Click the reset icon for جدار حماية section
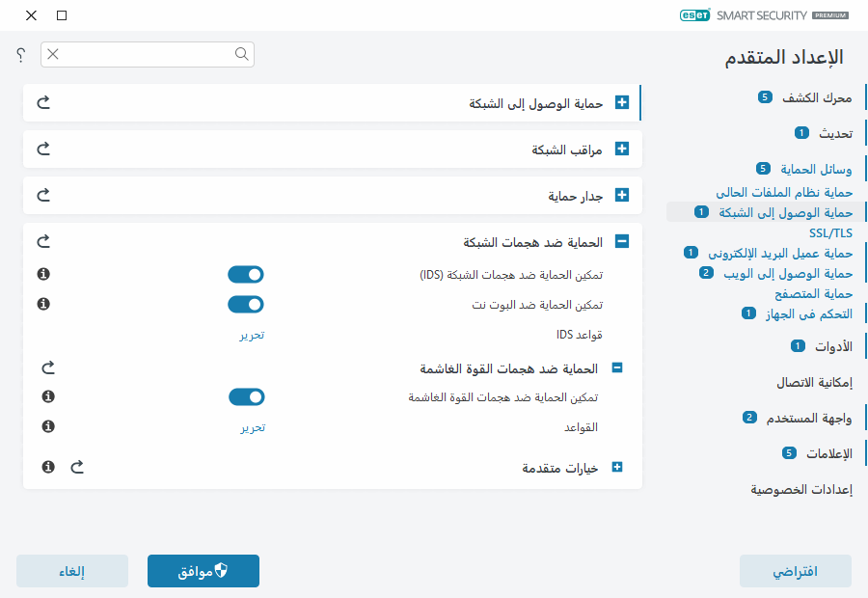Image resolution: width=868 pixels, height=598 pixels. coord(42,196)
